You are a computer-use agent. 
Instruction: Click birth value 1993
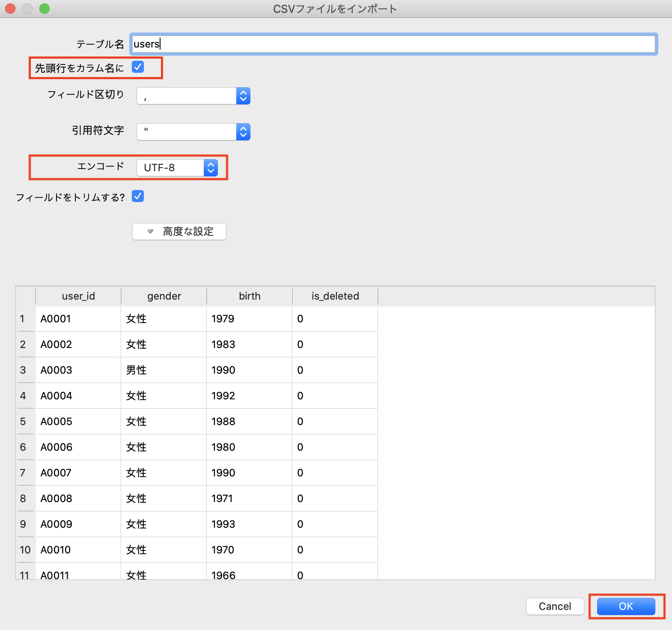tap(250, 524)
